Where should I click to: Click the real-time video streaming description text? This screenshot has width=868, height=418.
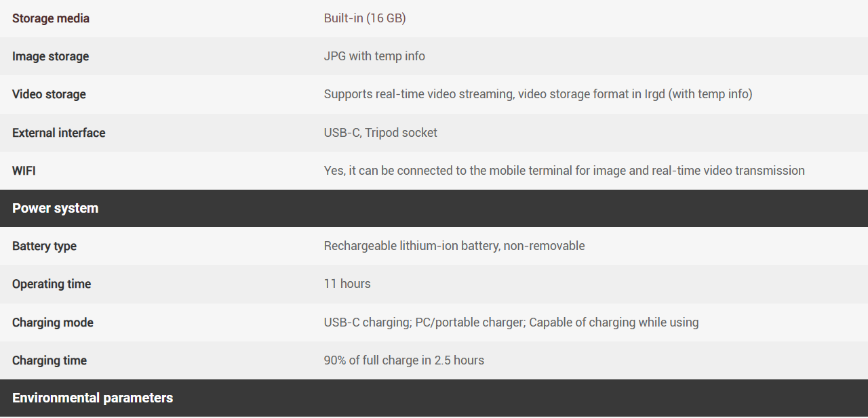click(538, 94)
